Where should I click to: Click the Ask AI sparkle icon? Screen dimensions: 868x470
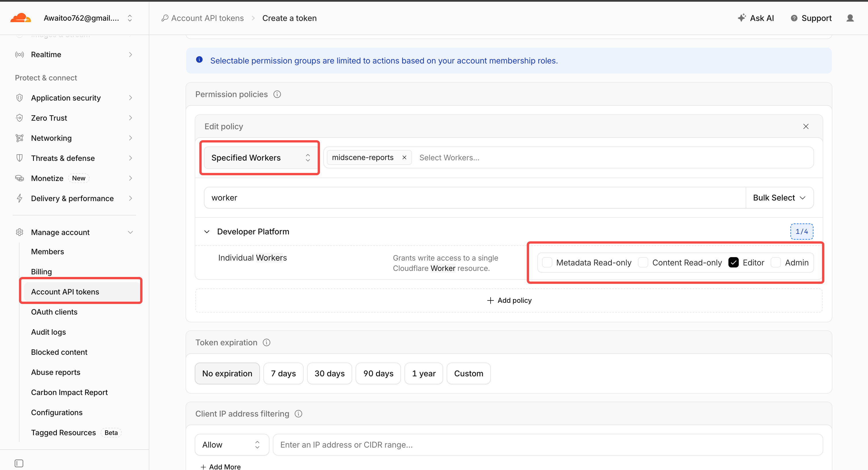741,18
